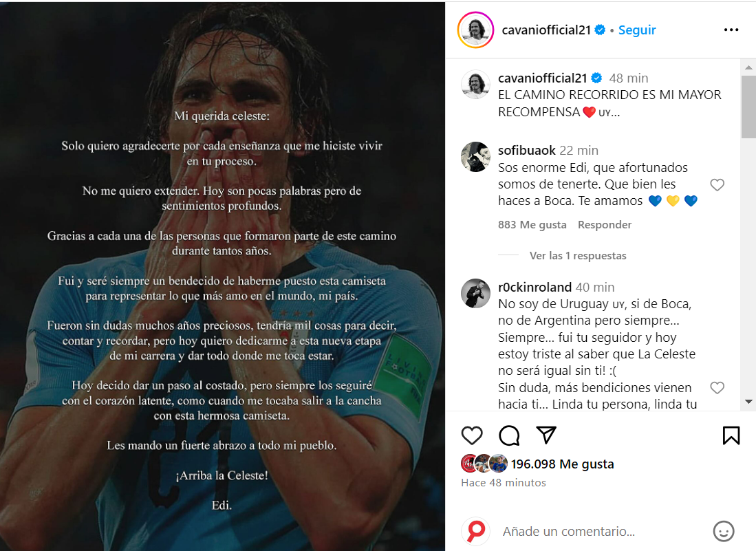The width and height of the screenshot is (756, 551).
Task: Open the emoji picker smiley icon
Action: [723, 531]
